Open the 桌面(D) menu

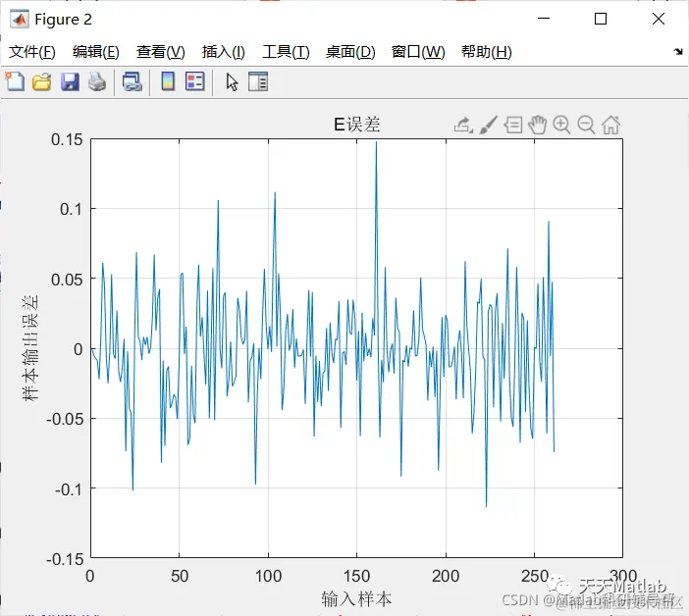click(x=350, y=52)
